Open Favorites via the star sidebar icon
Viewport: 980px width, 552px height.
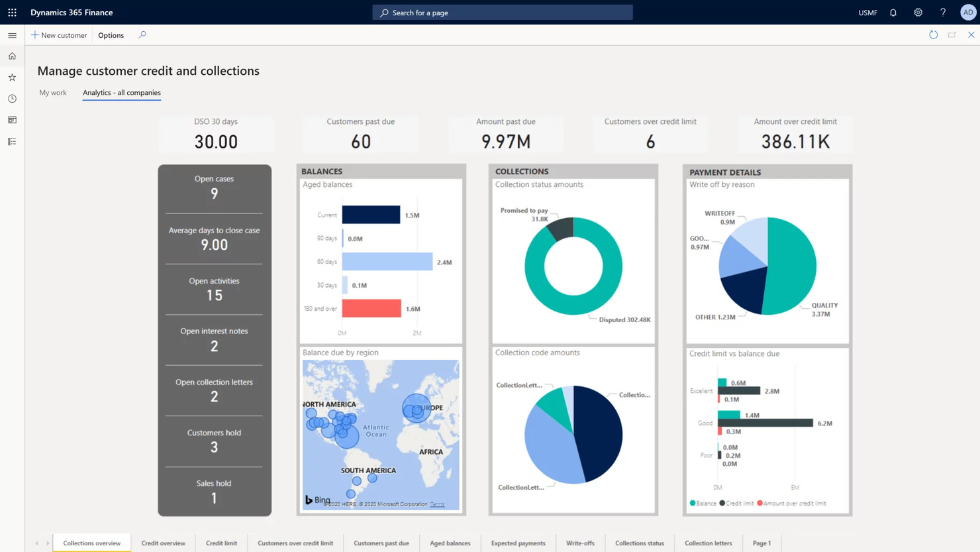tap(11, 77)
